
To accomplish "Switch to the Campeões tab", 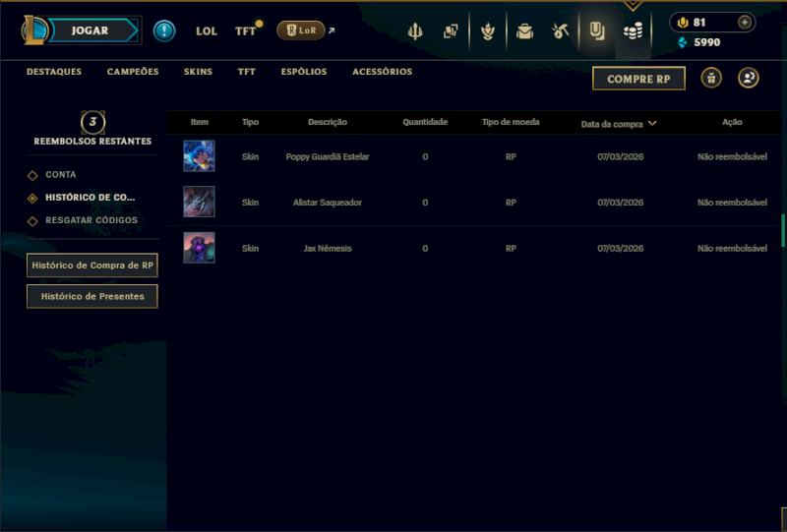I will (133, 72).
